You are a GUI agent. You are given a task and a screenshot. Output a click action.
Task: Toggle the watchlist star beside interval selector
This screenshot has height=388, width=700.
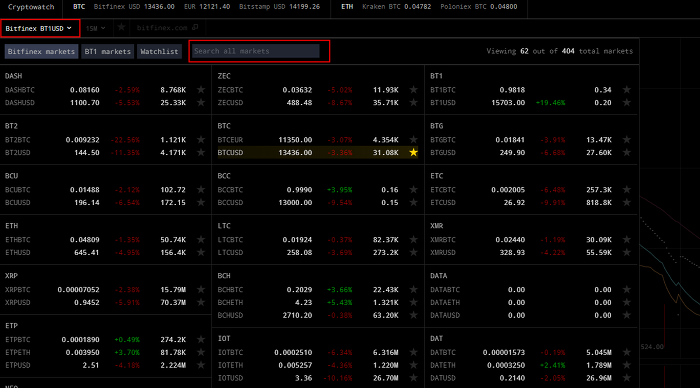tap(121, 28)
